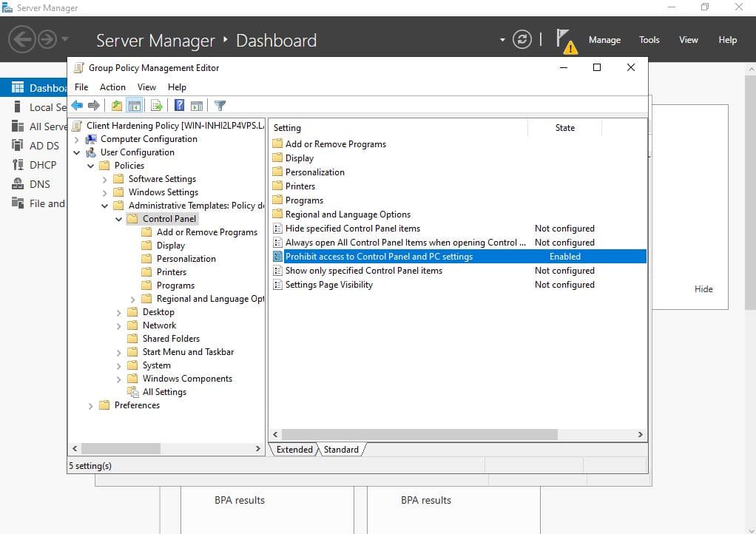Click the Server Manager refresh icon
This screenshot has width=756, height=534.
tap(522, 40)
